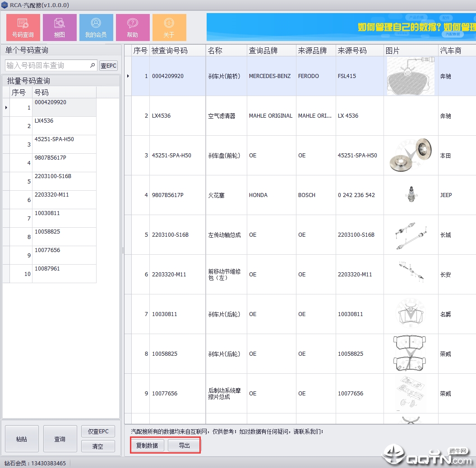Click the 前移动节维修包（左） name cell

click(x=226, y=275)
